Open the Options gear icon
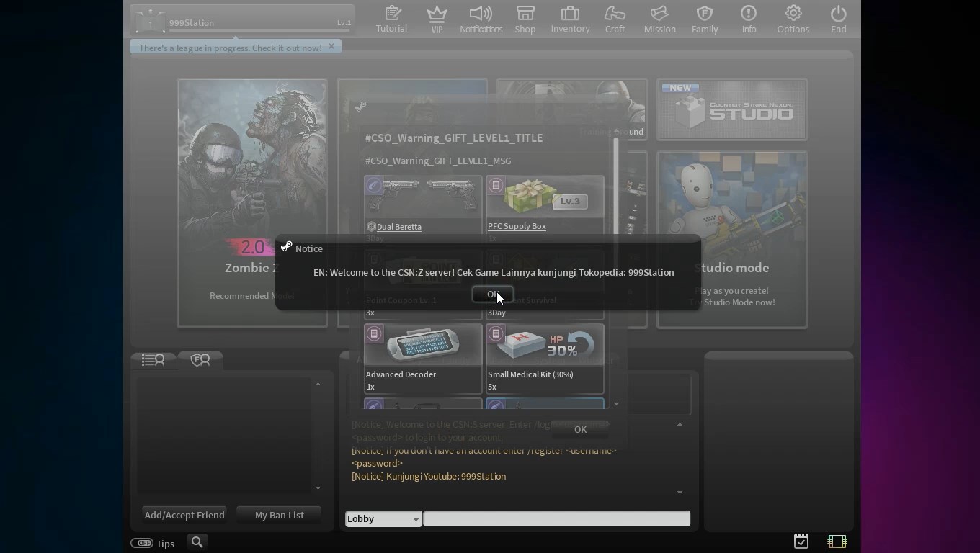Viewport: 980px width, 553px height. tap(793, 20)
